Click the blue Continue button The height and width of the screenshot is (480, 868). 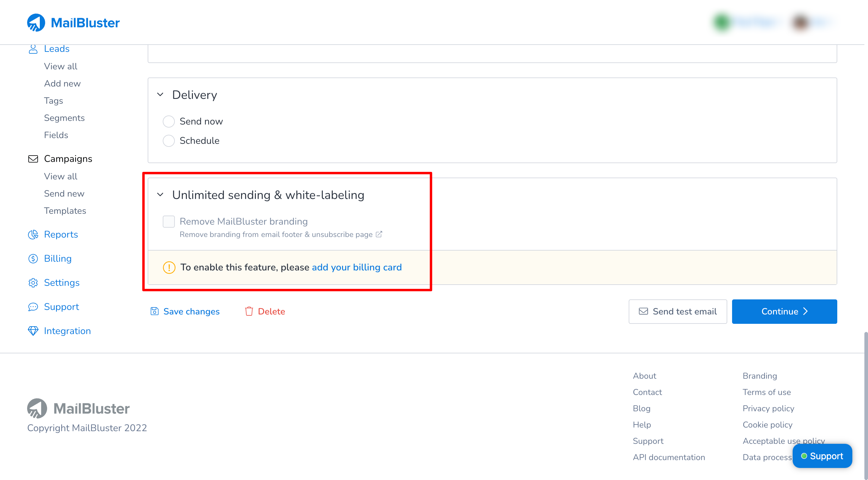(784, 311)
